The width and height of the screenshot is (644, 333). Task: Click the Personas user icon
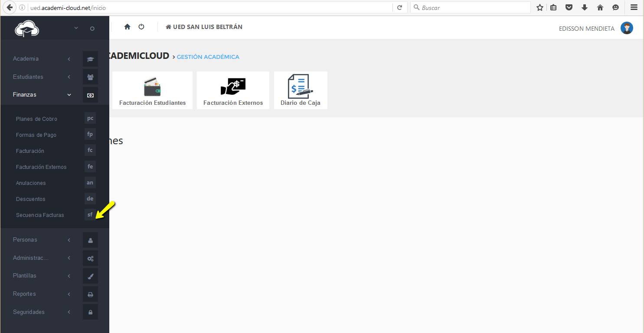pyautogui.click(x=90, y=240)
